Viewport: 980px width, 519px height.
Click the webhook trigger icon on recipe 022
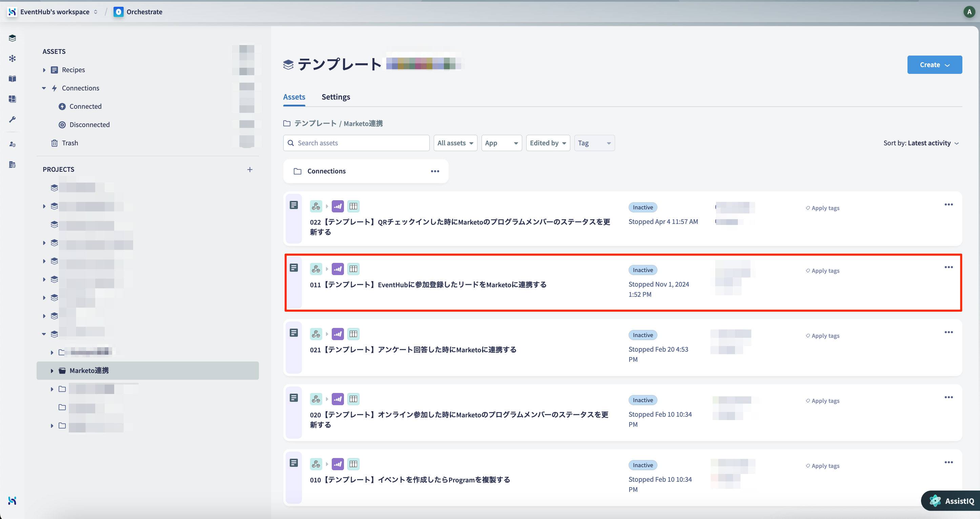316,206
